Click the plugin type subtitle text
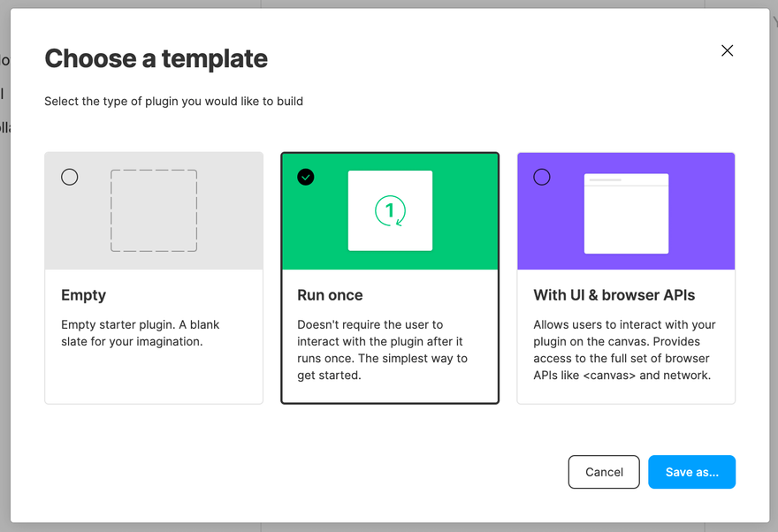 (173, 101)
